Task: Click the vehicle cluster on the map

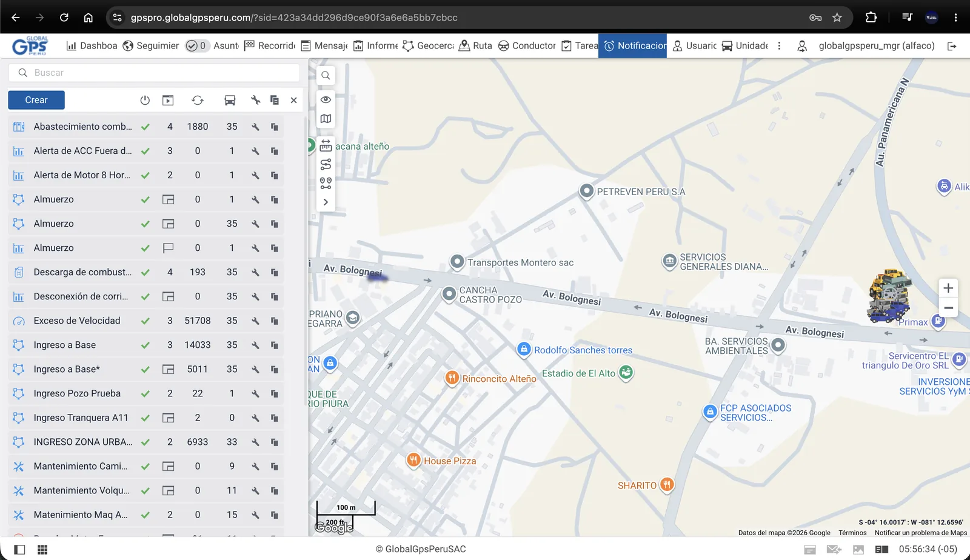Action: coord(889,296)
